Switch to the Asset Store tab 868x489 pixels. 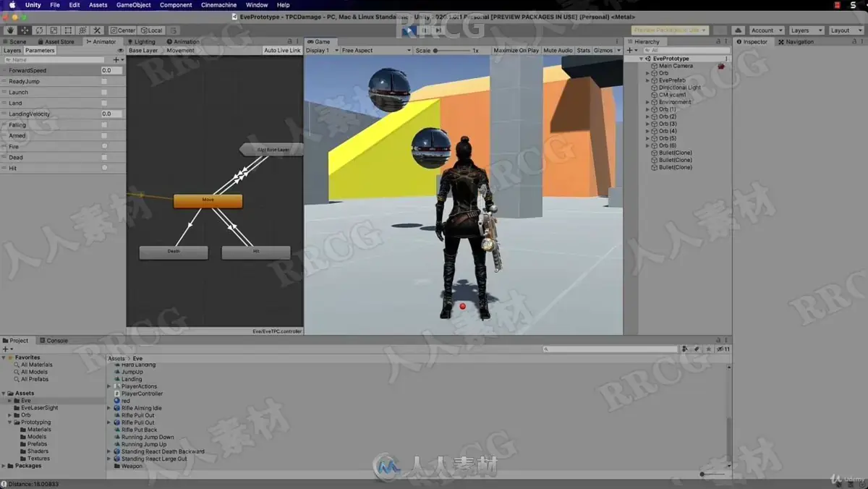click(56, 42)
